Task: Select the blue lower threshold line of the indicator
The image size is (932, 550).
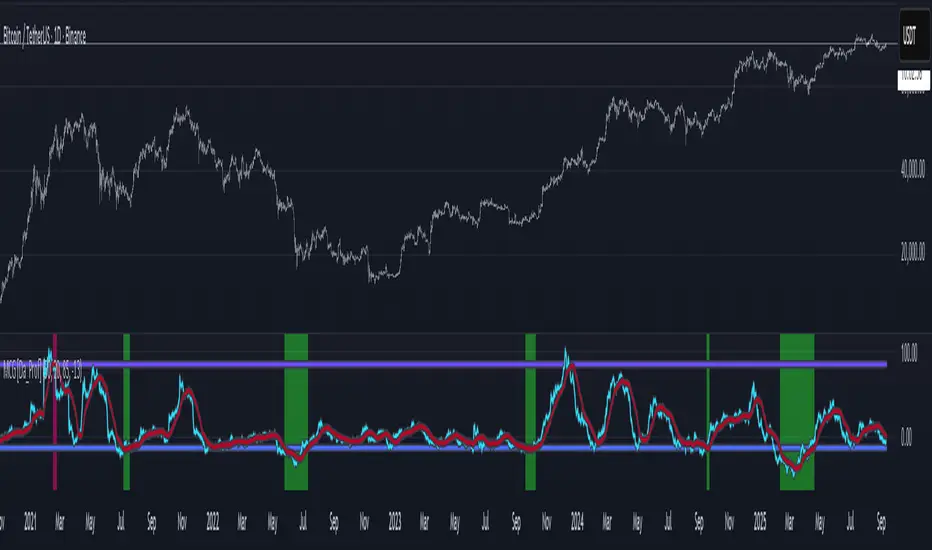Action: coord(443,448)
